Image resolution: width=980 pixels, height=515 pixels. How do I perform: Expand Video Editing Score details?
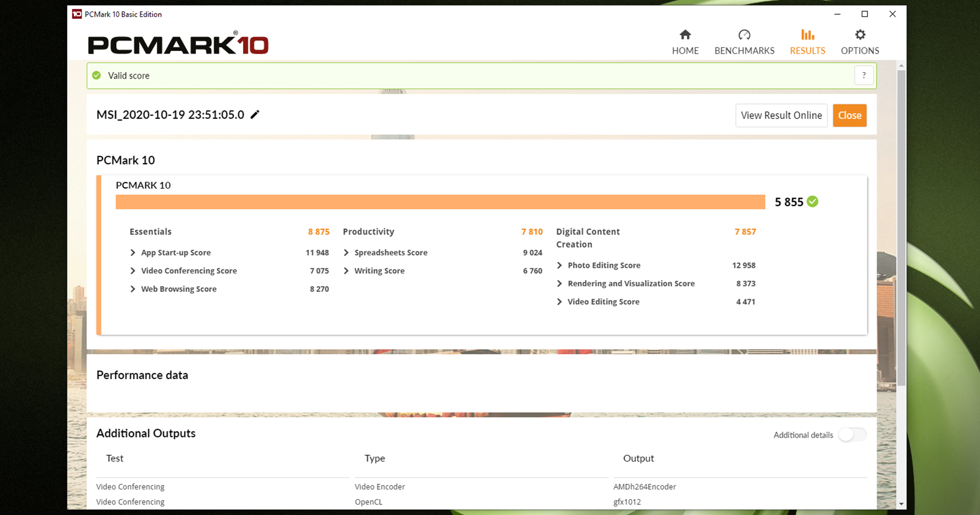559,302
